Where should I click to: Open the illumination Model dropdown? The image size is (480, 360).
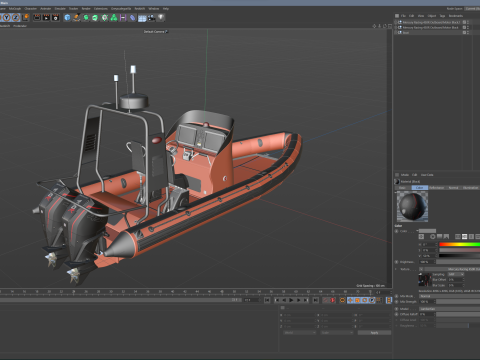tap(449, 309)
